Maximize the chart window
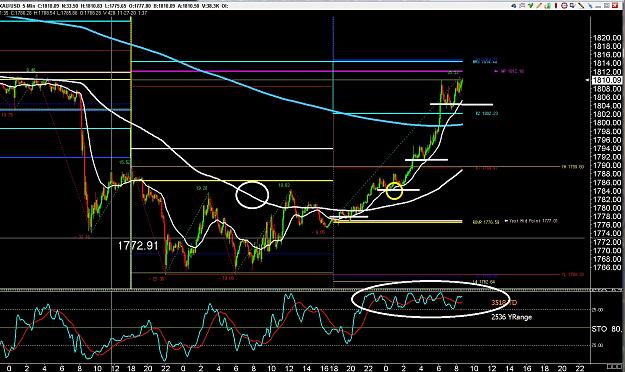The height and width of the screenshot is (372, 625). click(x=607, y=6)
